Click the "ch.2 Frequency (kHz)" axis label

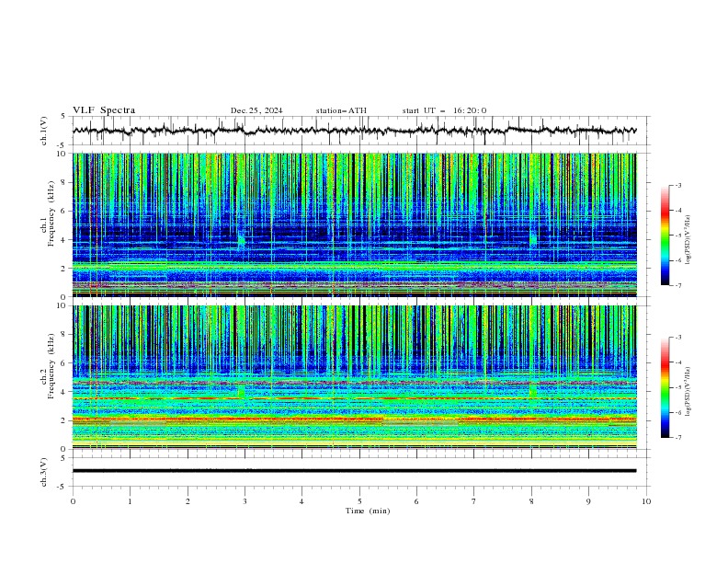49,366
